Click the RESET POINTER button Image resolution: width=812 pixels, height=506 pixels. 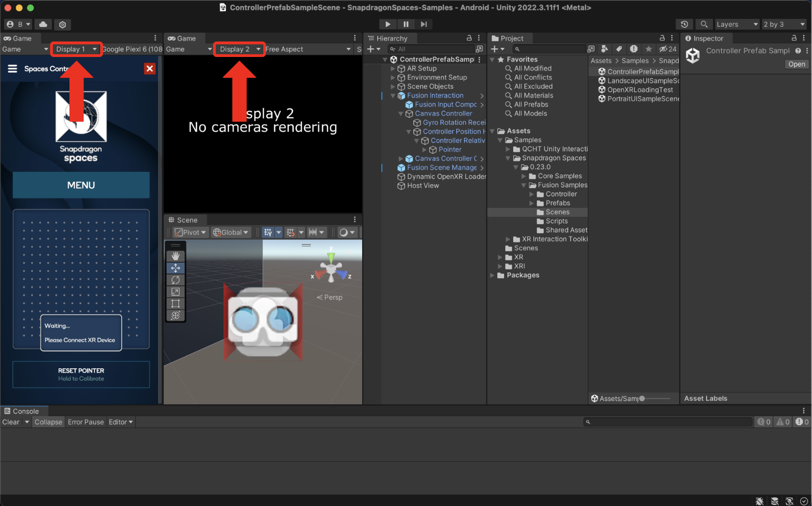(81, 374)
